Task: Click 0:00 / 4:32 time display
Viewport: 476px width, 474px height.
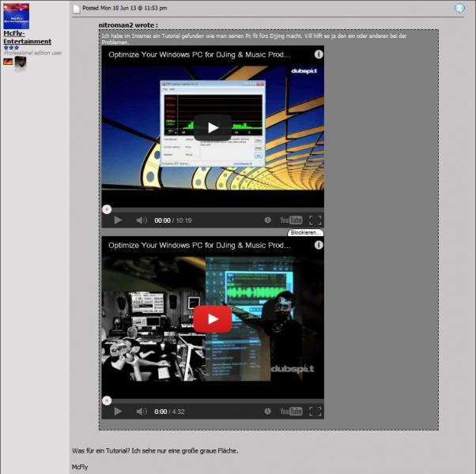Action: point(169,412)
